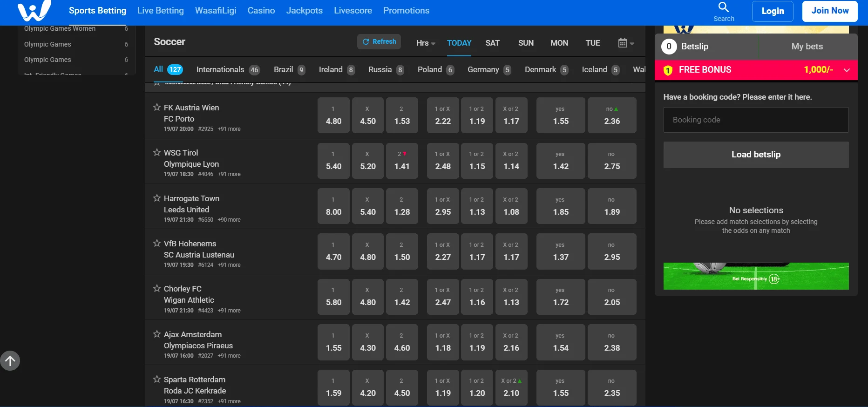The height and width of the screenshot is (407, 868).
Task: Click Load betslip button
Action: pyautogui.click(x=756, y=155)
